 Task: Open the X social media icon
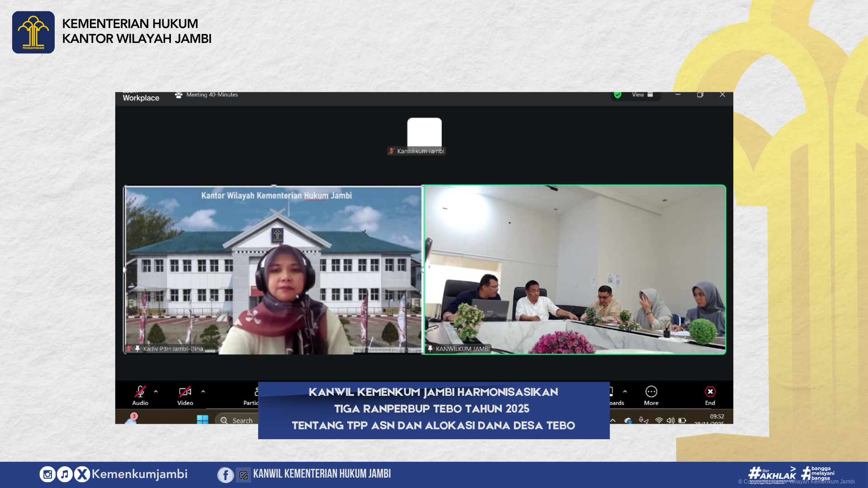pos(82,474)
